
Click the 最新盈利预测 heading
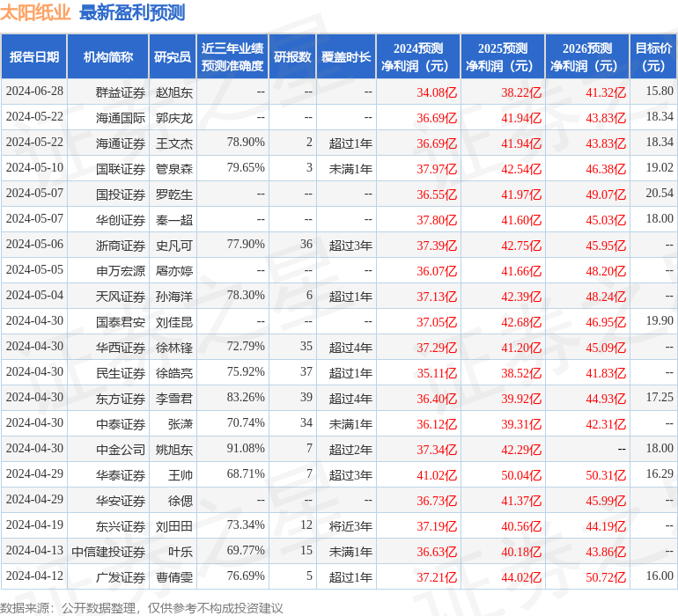[x=132, y=12]
